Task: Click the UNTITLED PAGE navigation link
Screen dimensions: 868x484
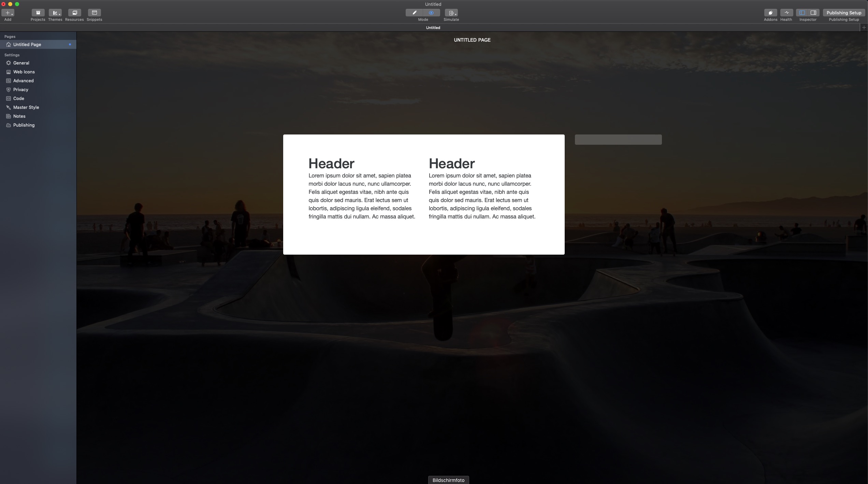Action: [472, 40]
